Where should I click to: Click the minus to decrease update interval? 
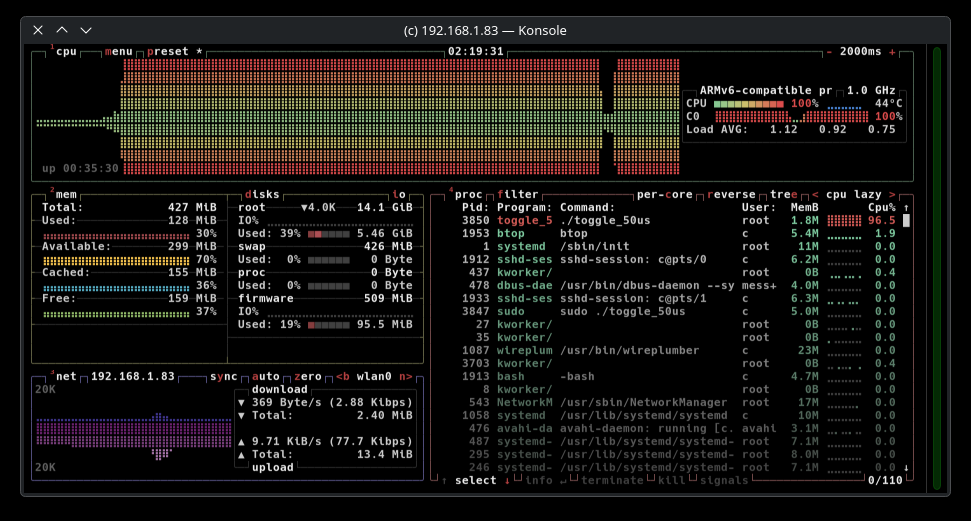[x=829, y=51]
